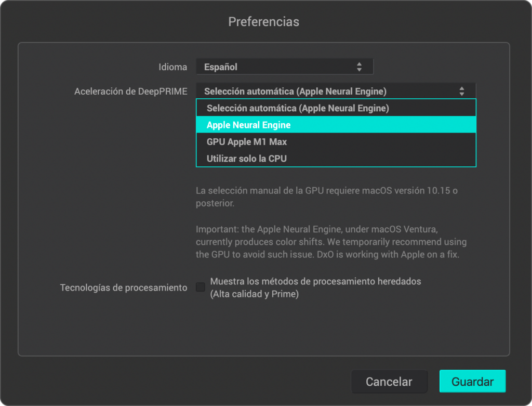Pick 'Utilizar solo la CPU' option
532x406 pixels.
(336, 158)
